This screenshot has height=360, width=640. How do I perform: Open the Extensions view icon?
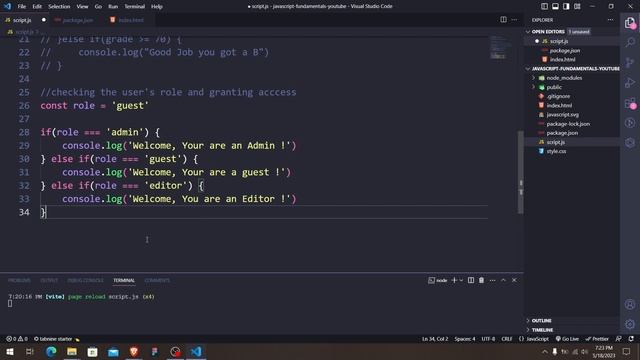630,103
